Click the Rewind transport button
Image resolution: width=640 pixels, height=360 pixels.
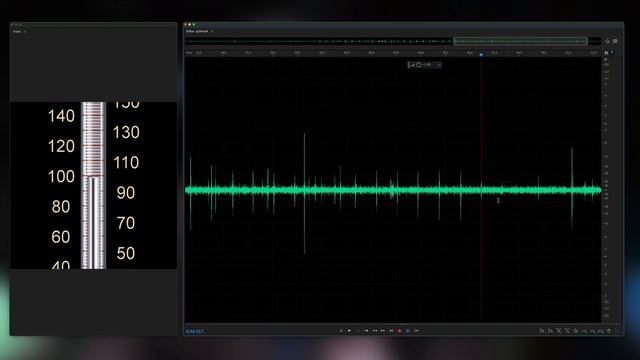point(375,331)
